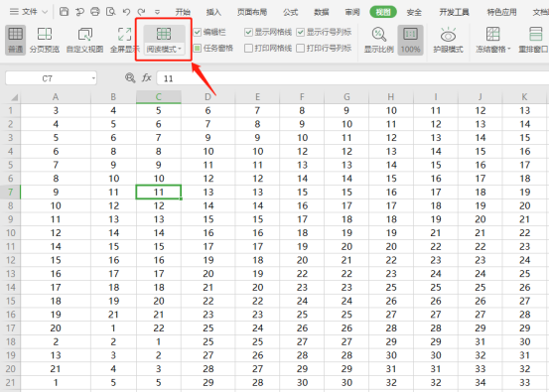The height and width of the screenshot is (392, 550).
Task: Click the Undo arrow icon
Action: point(126,12)
